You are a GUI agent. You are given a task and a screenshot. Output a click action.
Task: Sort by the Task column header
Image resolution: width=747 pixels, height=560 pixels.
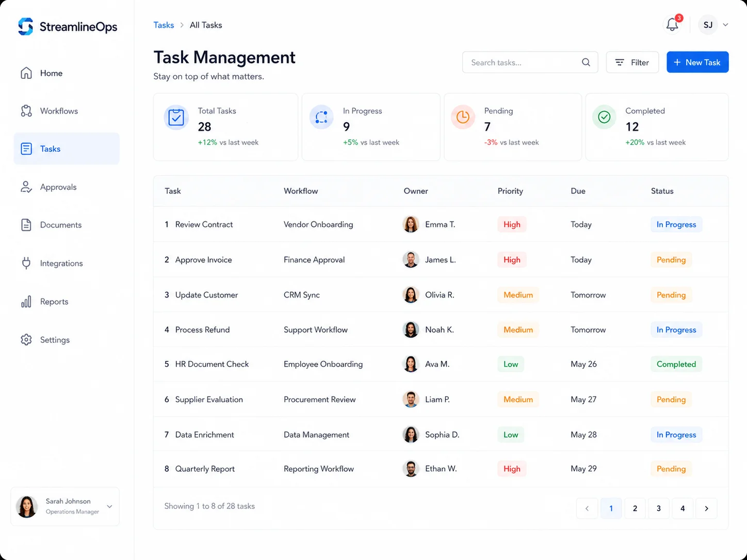tap(173, 191)
